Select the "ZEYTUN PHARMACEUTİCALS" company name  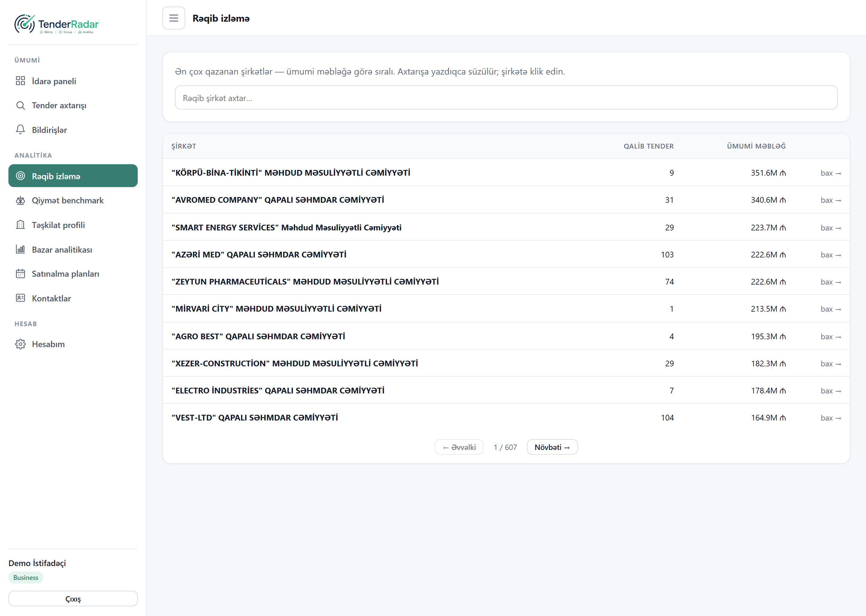pos(305,282)
